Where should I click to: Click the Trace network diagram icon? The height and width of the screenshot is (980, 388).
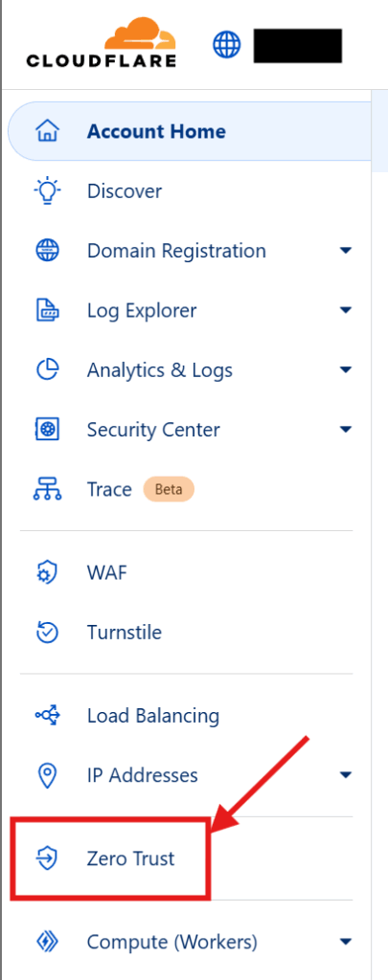pyautogui.click(x=48, y=489)
